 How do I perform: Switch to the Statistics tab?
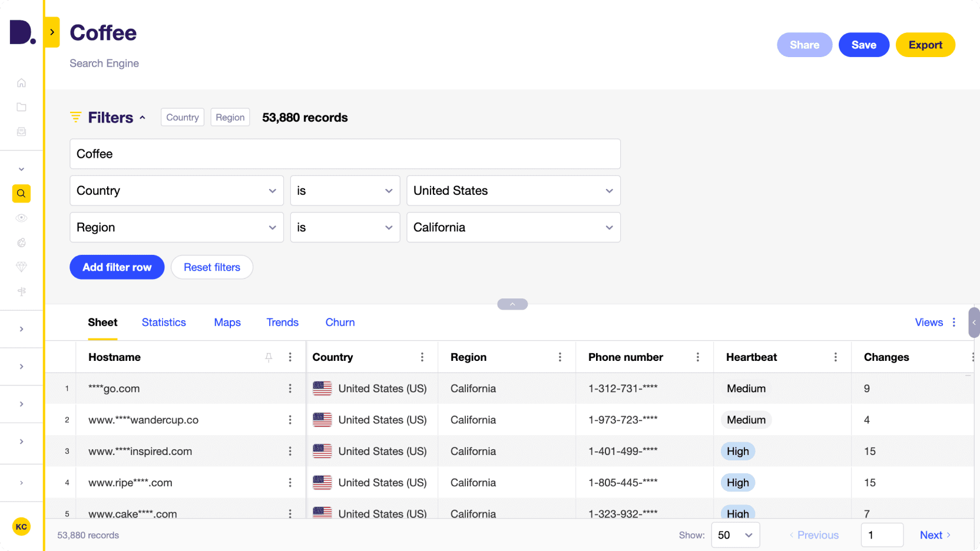coord(164,323)
